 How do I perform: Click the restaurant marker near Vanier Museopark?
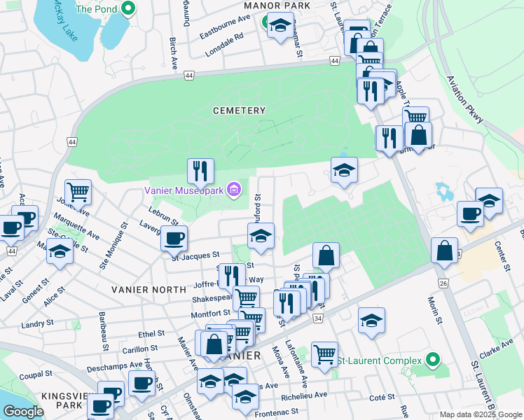[200, 171]
